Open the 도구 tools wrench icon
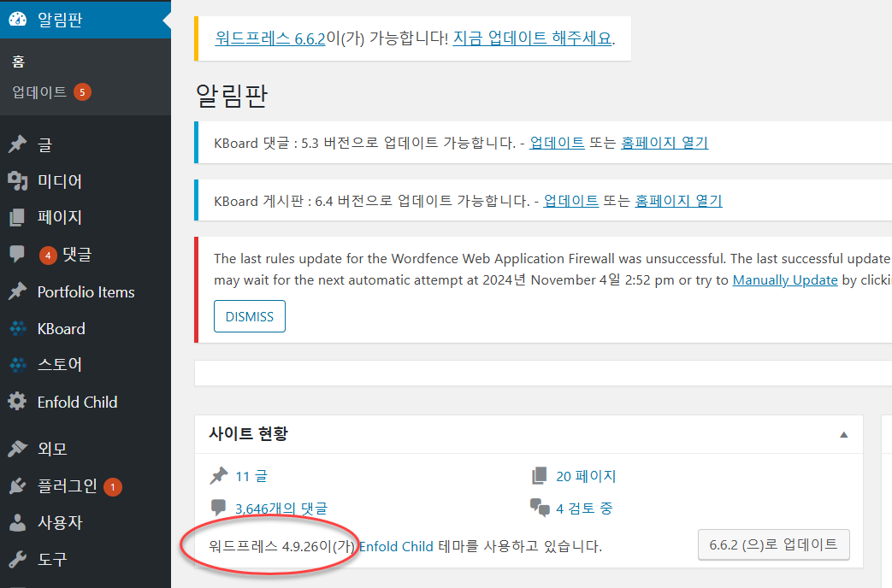Screen dimensions: 892x588 pos(19,559)
